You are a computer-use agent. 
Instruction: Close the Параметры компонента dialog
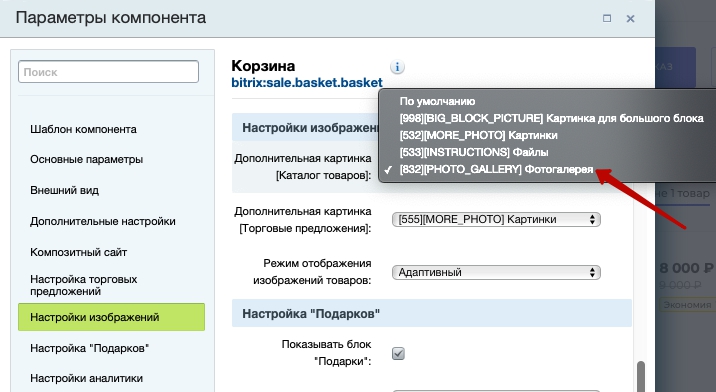631,19
